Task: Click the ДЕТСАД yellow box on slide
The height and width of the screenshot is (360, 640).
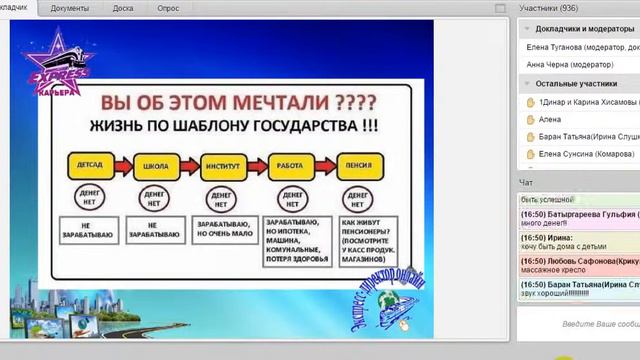Action: point(91,166)
